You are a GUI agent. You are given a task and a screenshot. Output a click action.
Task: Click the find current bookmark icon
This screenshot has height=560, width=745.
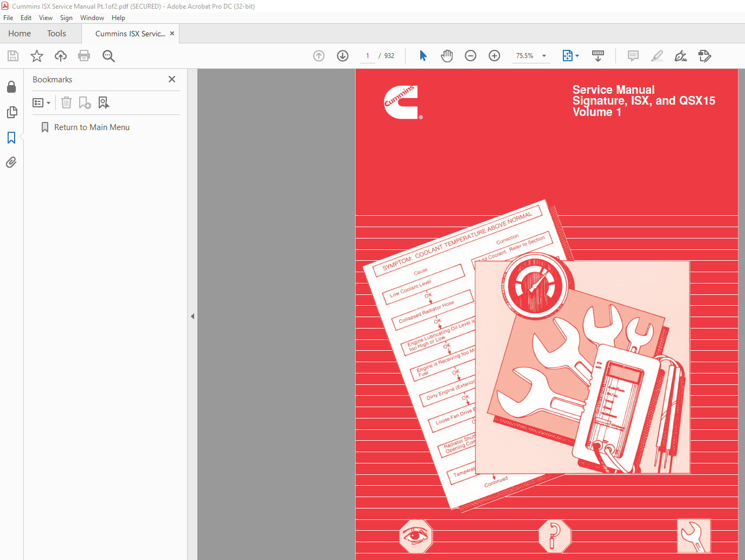tap(104, 102)
